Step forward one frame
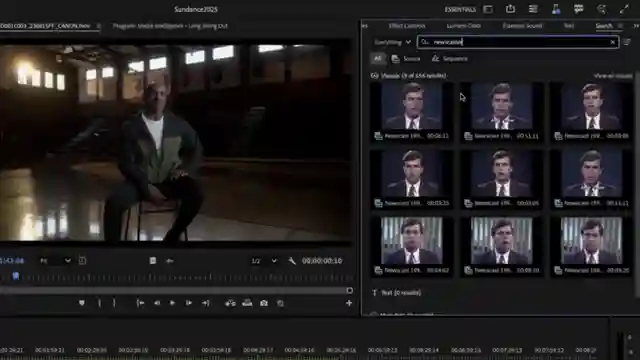 pyautogui.click(x=189, y=303)
